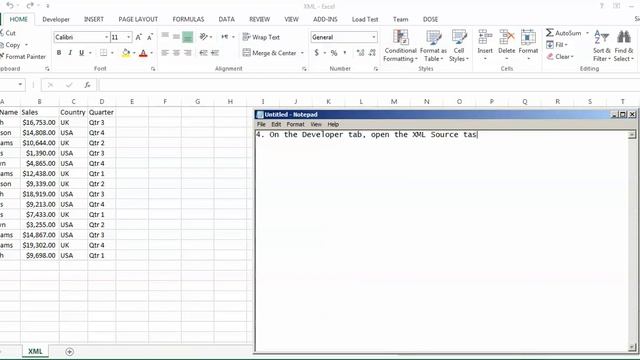Open Conditional Formatting menu
Screen dimensions: 640x360
pos(400,46)
